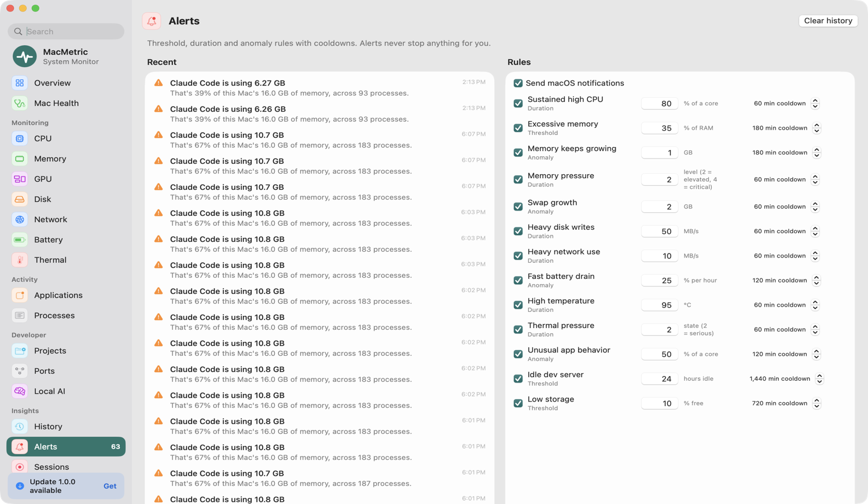Open the GPU icon in sidebar
Screen dimensions: 868x504
click(20, 179)
